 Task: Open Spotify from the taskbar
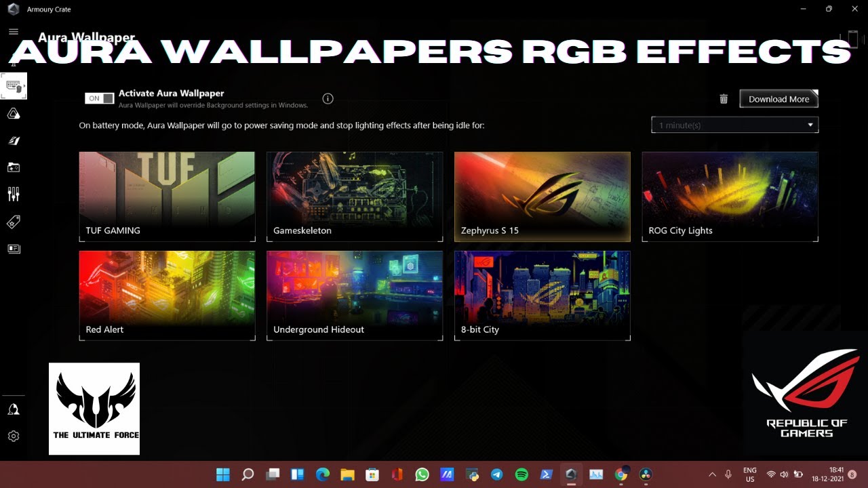pyautogui.click(x=521, y=474)
